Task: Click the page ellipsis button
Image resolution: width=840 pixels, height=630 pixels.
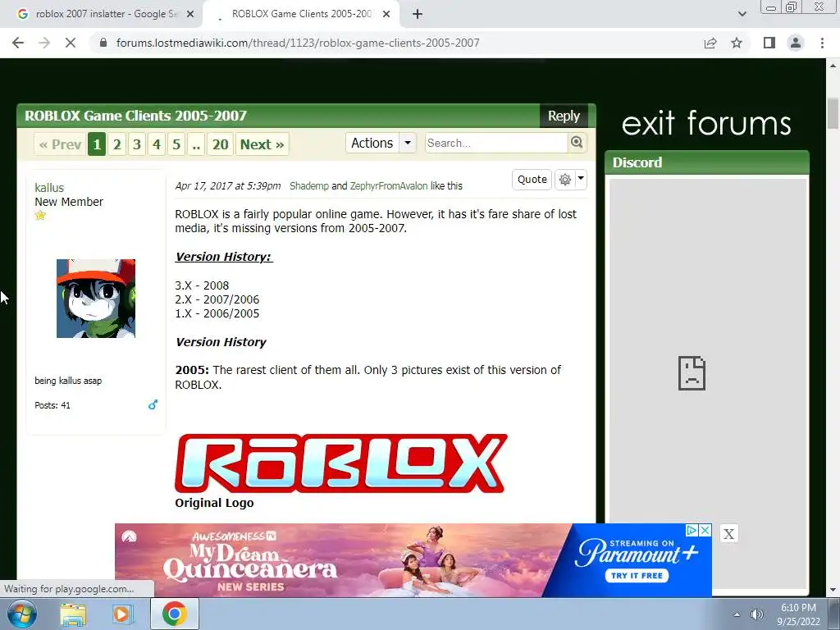Action: (x=197, y=144)
